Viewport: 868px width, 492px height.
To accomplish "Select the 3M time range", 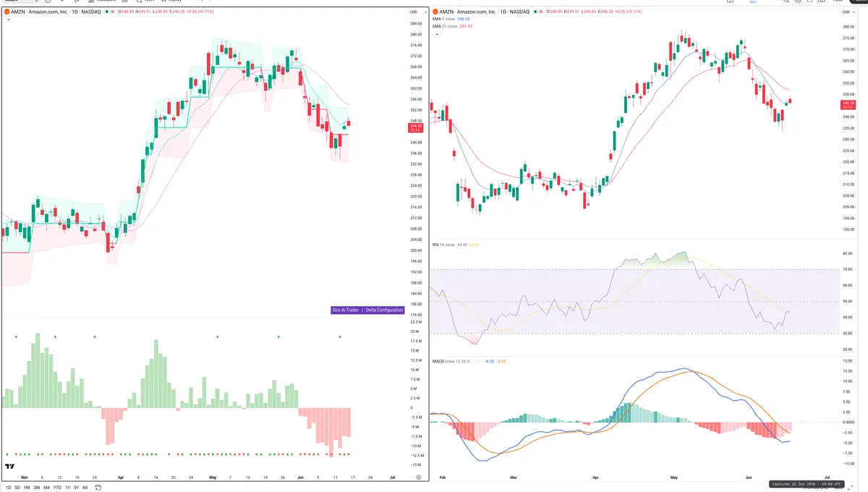I will point(36,488).
